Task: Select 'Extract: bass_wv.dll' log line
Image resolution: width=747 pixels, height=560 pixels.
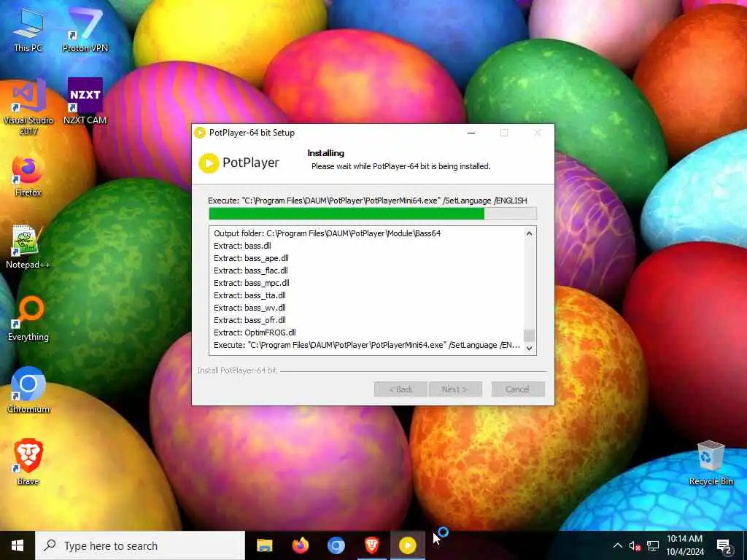Action: coord(249,308)
